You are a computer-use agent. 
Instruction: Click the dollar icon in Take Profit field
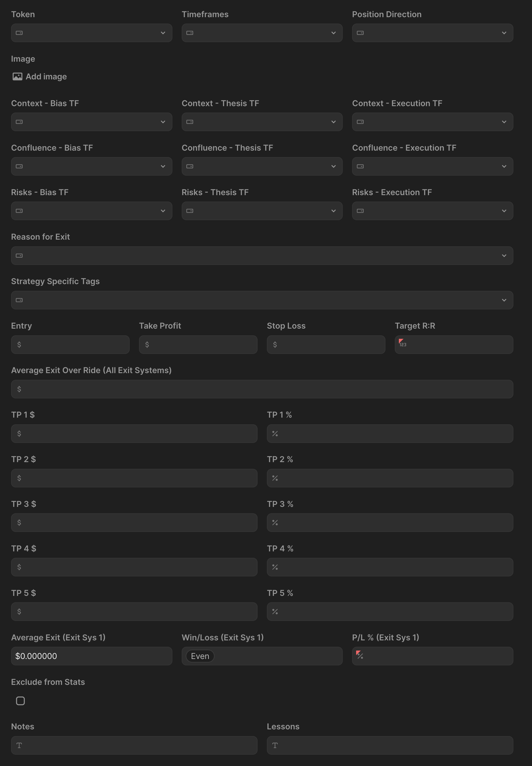pos(147,345)
